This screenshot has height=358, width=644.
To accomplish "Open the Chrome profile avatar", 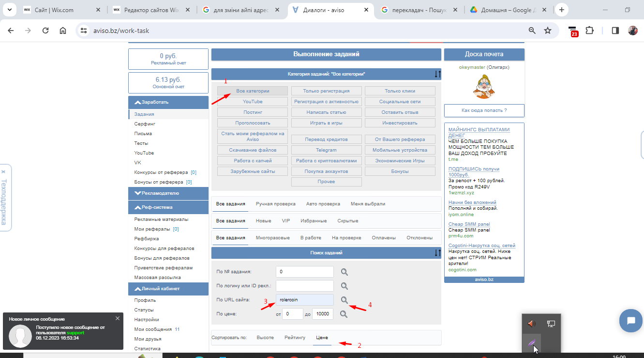I will click(x=633, y=31).
